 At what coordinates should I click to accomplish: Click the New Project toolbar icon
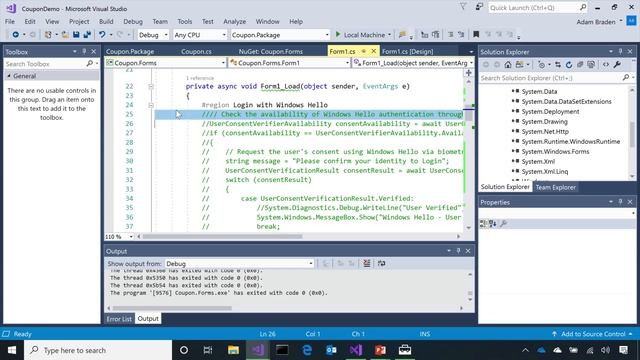(48, 35)
